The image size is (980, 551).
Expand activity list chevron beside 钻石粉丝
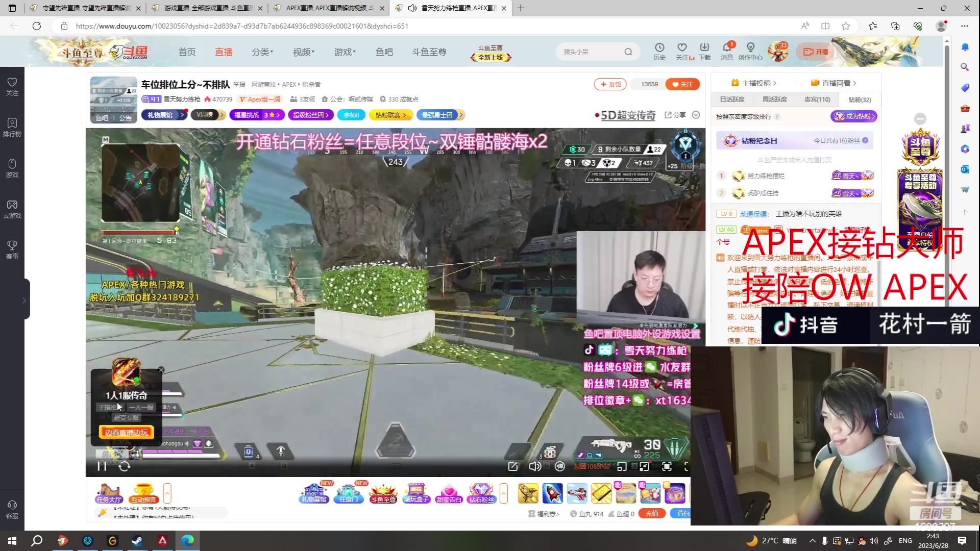click(x=504, y=493)
